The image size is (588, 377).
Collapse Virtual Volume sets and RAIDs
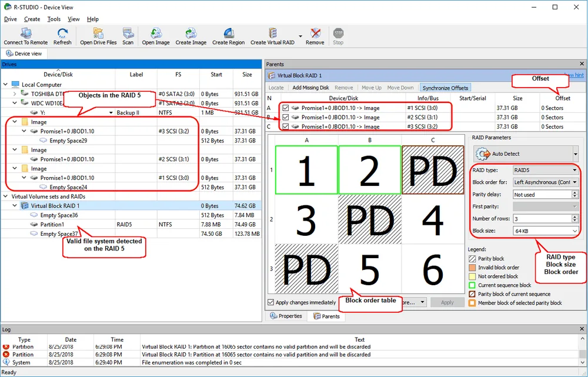point(5,196)
